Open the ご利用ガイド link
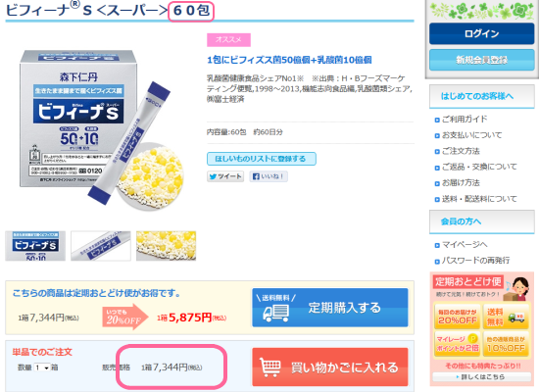The image size is (539, 392). 465,120
